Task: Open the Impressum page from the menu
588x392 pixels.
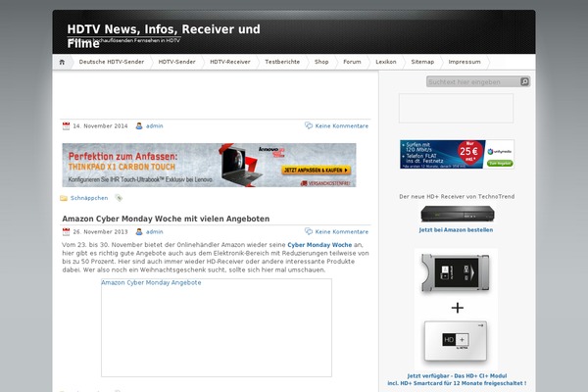Action: pyautogui.click(x=465, y=61)
